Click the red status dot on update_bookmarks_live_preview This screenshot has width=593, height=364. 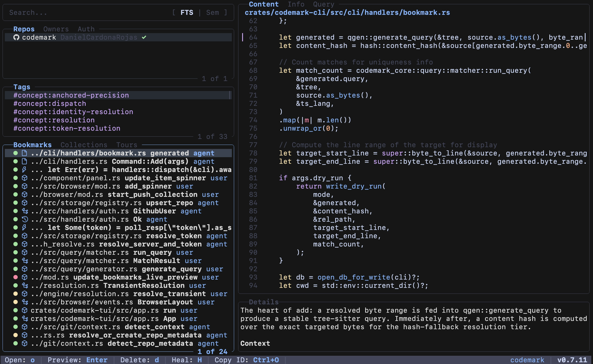tap(16, 277)
